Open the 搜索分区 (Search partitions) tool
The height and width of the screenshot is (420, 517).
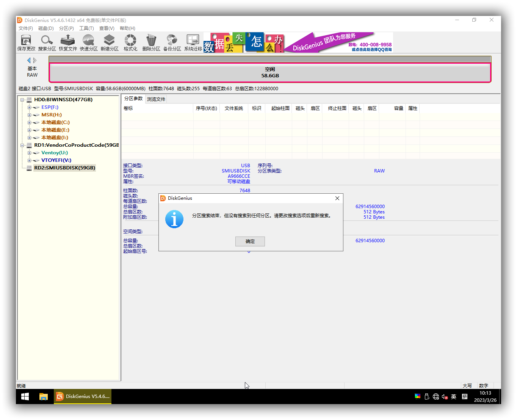pyautogui.click(x=47, y=43)
